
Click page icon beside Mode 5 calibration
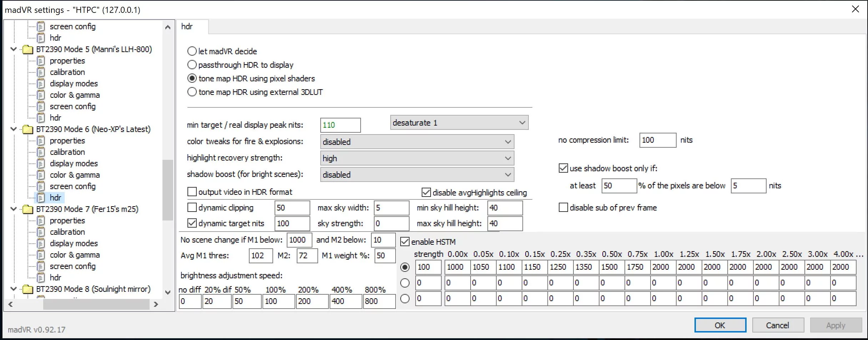41,72
